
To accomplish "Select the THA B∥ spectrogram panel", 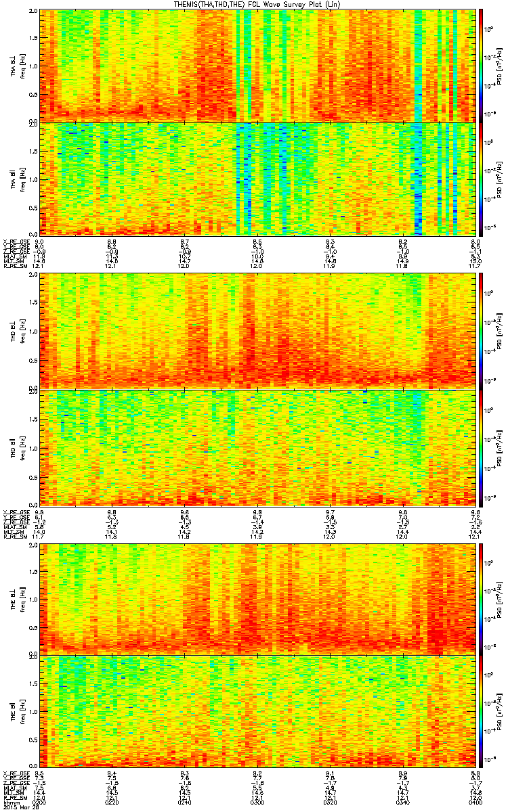I will tap(257, 179).
